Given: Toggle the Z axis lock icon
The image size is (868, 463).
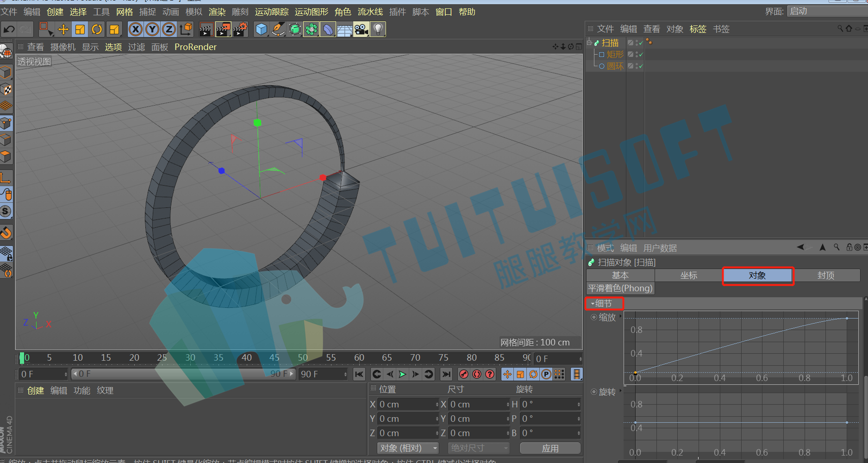Looking at the screenshot, I should point(169,30).
